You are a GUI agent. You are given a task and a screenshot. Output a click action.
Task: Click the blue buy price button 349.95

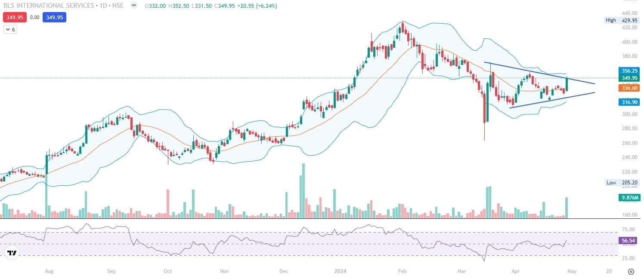[x=54, y=18]
